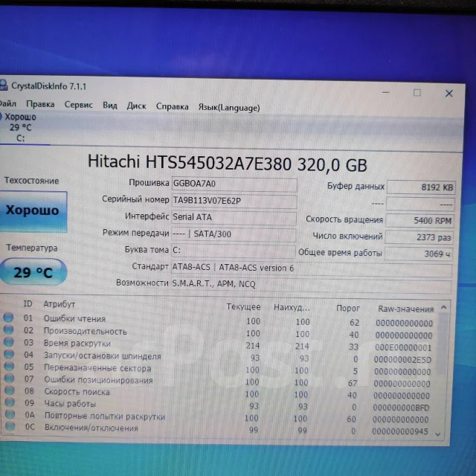
Task: Click the Атрибут column header
Action: 59,304
